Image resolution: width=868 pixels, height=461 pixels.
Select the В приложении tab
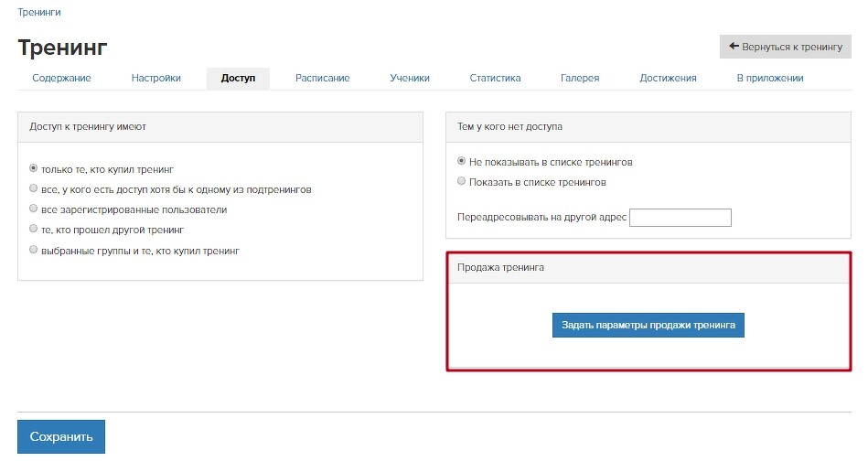pos(770,78)
